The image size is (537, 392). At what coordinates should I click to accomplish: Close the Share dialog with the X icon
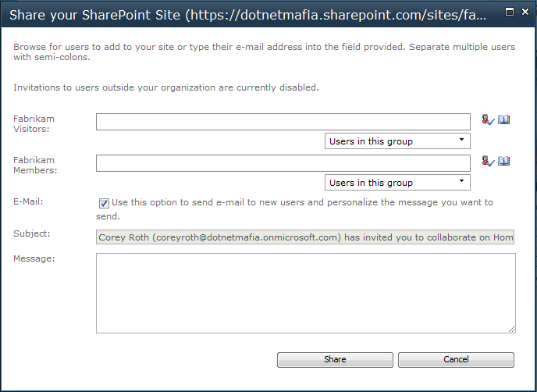pyautogui.click(x=525, y=12)
